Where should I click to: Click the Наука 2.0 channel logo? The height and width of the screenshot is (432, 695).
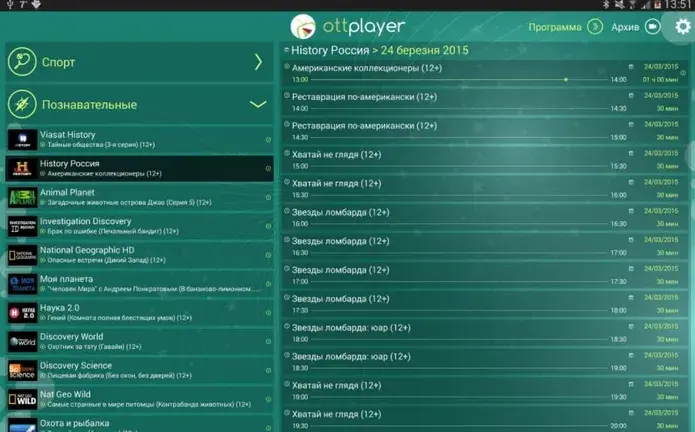click(x=22, y=313)
